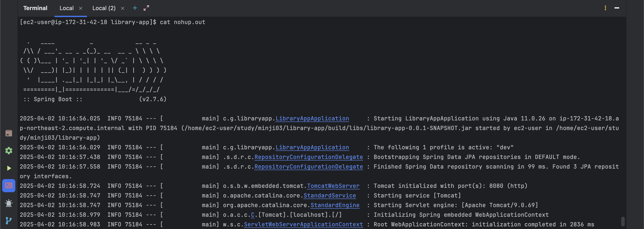Click 'Initializing Spring embedded WebApplicationContext' message
This screenshot has height=229, width=644.
tap(461, 215)
